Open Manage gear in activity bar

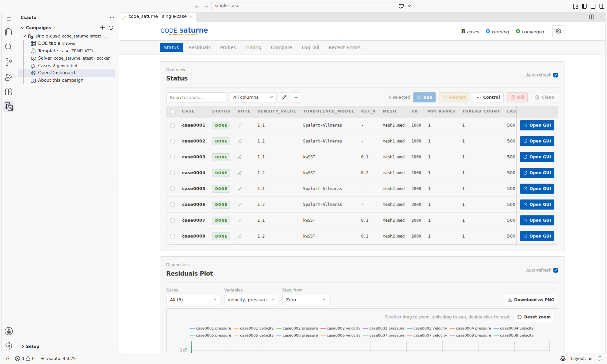[x=9, y=346]
